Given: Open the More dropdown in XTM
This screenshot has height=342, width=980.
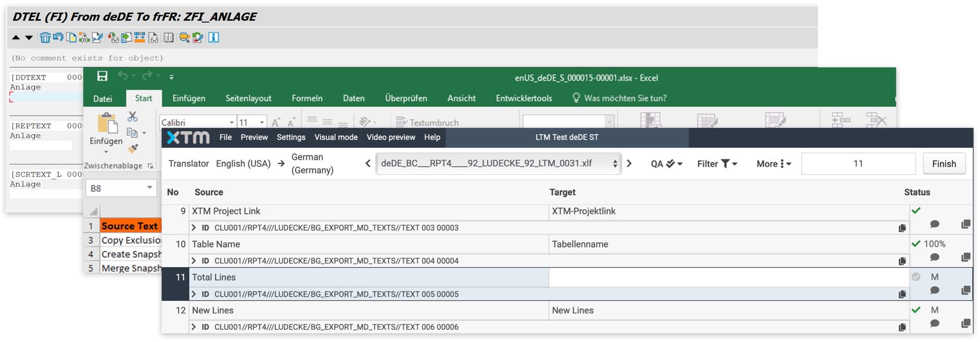Looking at the screenshot, I should point(774,164).
